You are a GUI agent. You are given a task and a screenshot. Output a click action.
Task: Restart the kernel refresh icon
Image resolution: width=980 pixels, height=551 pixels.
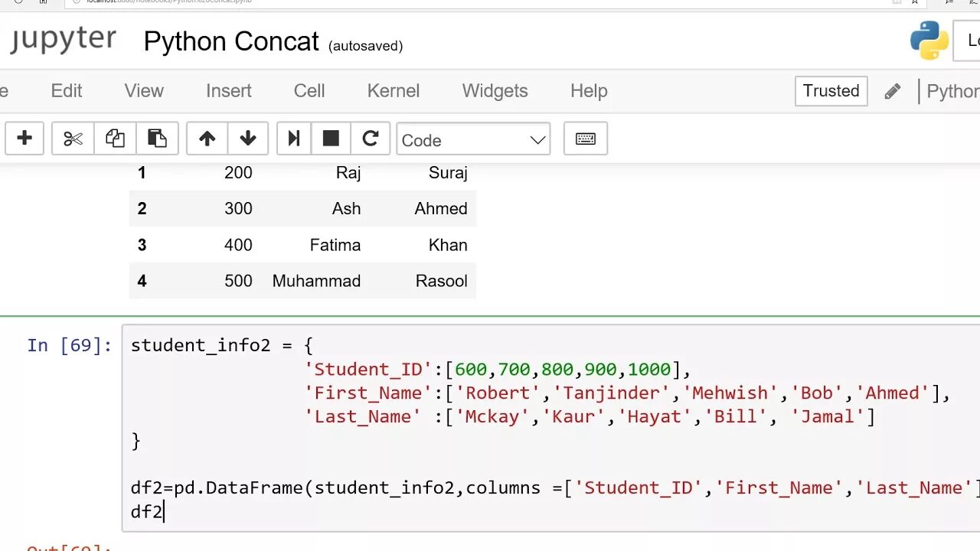pyautogui.click(x=371, y=139)
